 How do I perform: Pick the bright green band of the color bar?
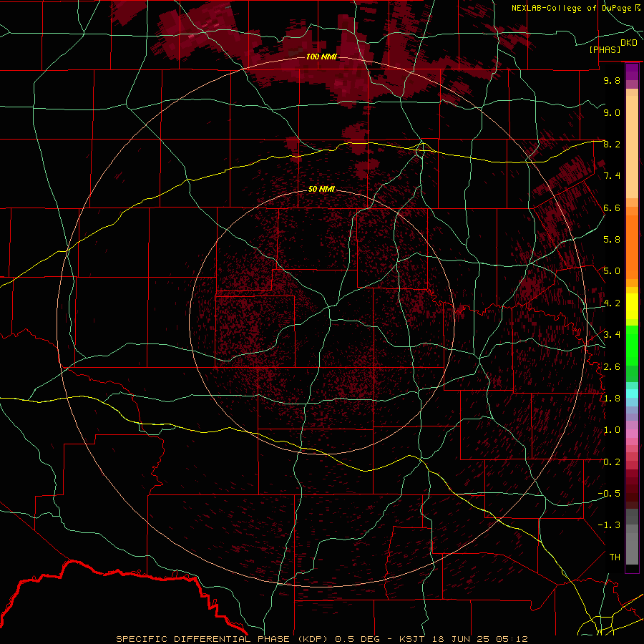632,345
